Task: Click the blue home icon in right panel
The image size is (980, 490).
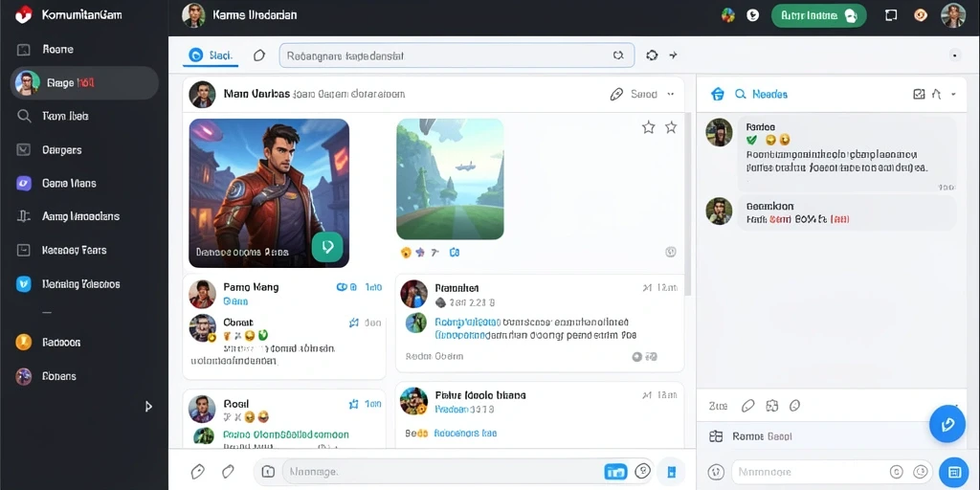Action: 718,95
